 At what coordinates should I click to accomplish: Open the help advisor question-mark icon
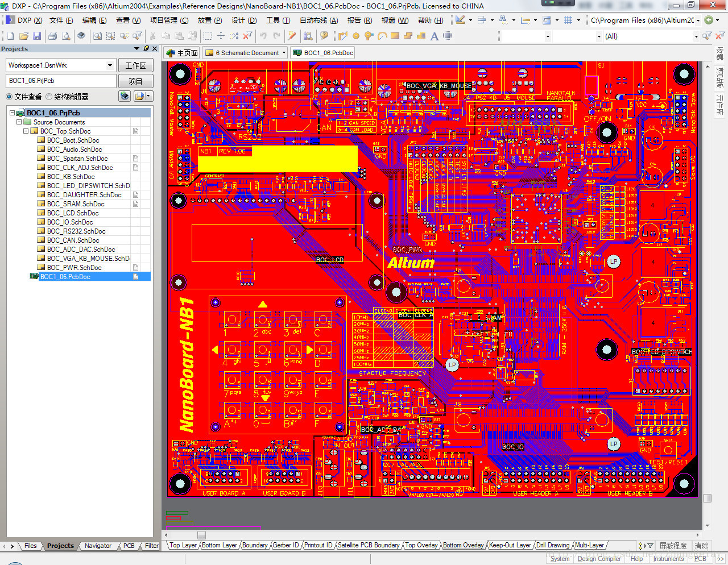(x=324, y=36)
